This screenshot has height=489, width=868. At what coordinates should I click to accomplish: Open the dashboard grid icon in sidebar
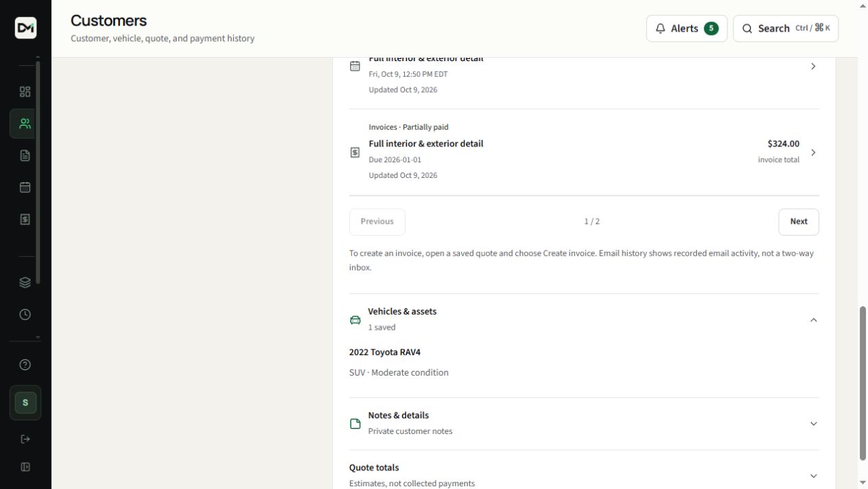[25, 92]
